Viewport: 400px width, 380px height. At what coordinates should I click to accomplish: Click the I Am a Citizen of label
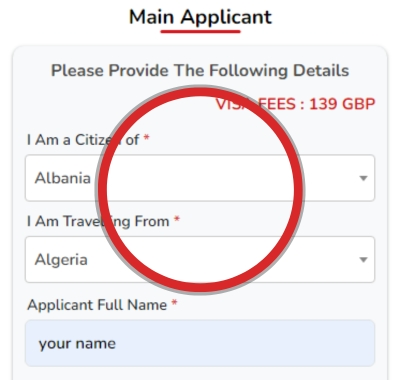(83, 140)
